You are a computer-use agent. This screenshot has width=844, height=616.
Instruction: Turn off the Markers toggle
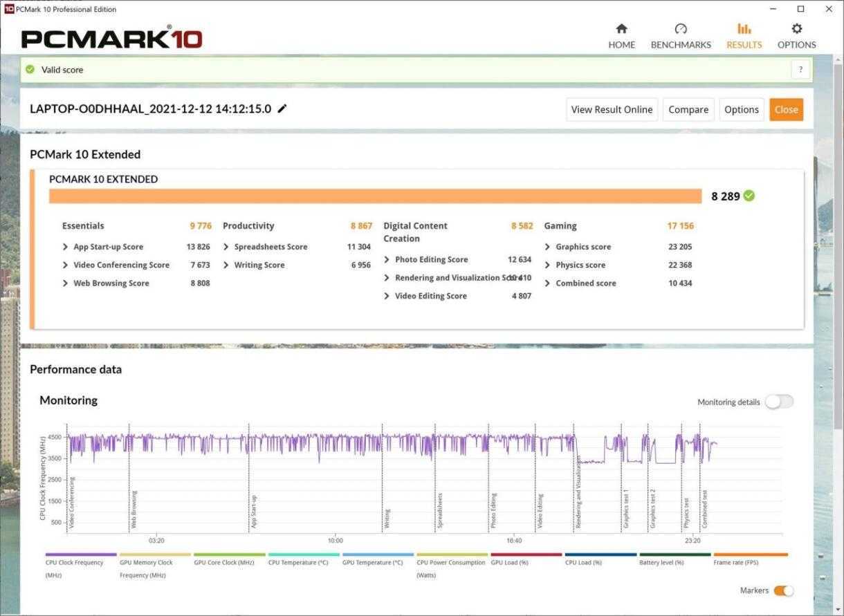tap(783, 590)
